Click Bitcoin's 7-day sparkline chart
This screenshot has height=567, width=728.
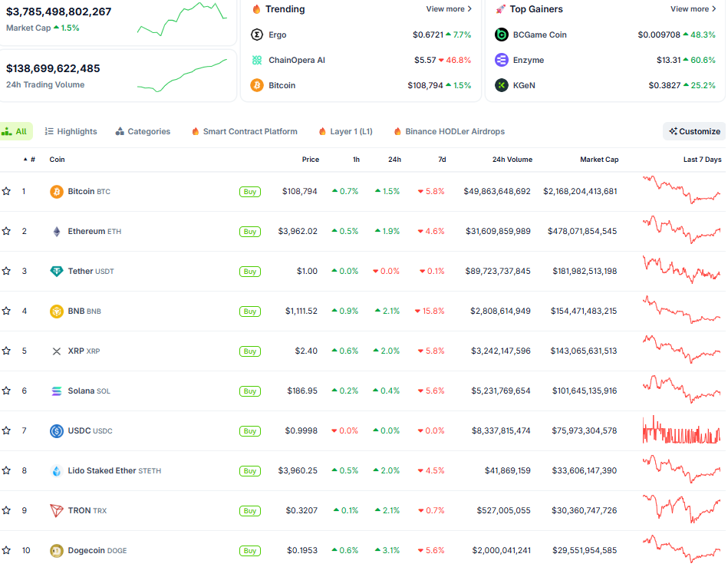(x=681, y=191)
